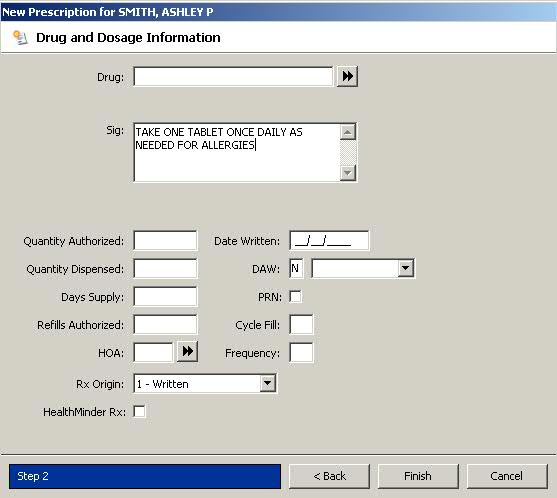Click the Sig box scroll down arrow
The height and width of the screenshot is (498, 557).
coord(348,173)
